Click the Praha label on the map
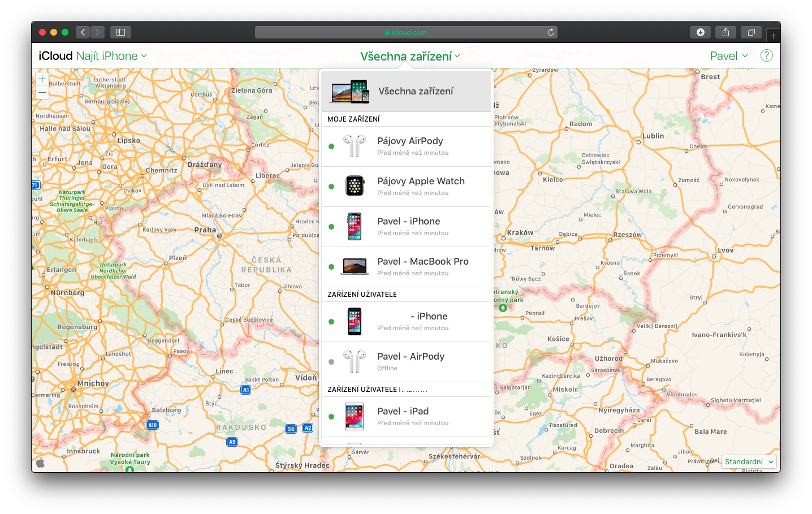 point(205,230)
